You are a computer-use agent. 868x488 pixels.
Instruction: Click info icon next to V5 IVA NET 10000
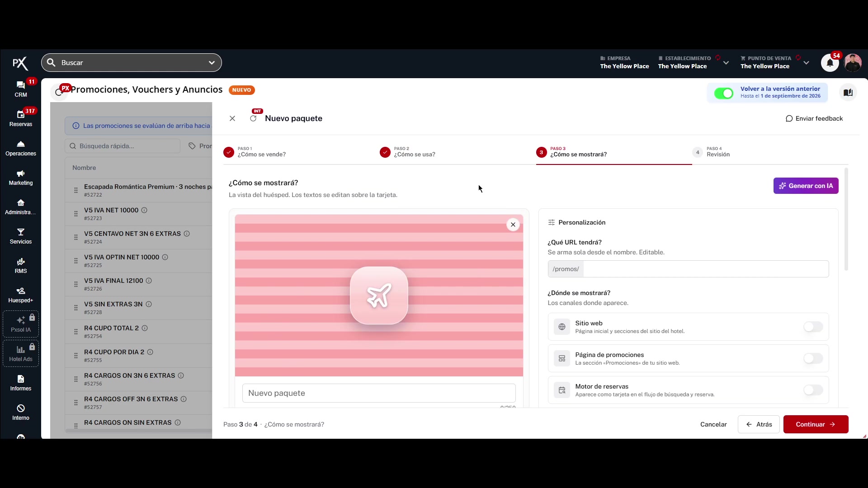(144, 210)
